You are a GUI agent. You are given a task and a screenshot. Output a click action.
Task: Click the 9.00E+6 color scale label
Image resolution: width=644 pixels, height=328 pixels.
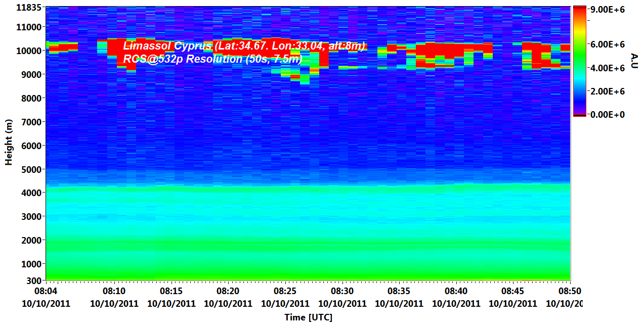[608, 9]
